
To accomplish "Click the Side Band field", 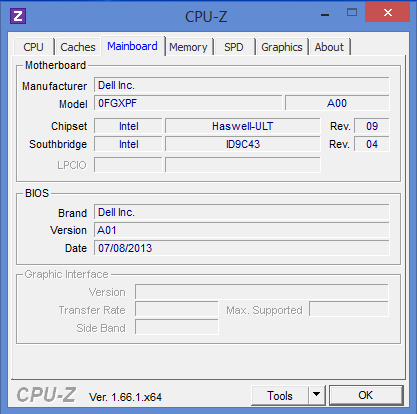I will pyautogui.click(x=177, y=327).
